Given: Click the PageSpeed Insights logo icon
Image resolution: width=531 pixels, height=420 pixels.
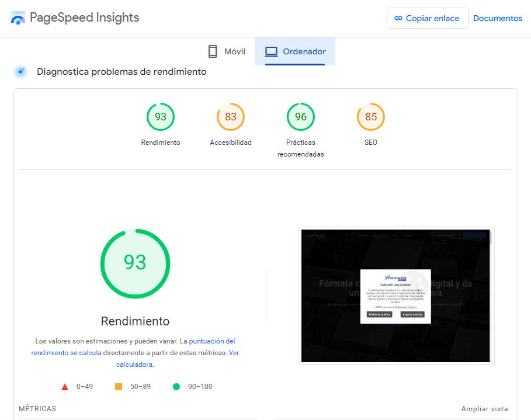Looking at the screenshot, I should click(18, 18).
